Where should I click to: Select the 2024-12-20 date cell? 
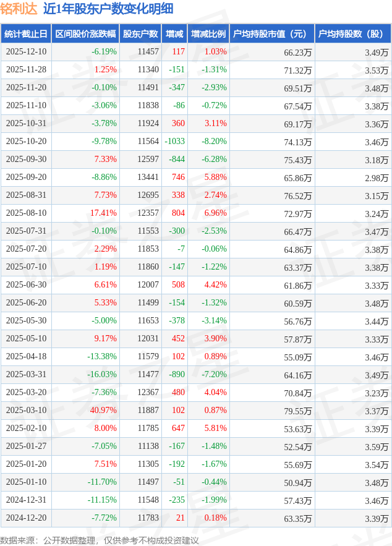click(26, 518)
